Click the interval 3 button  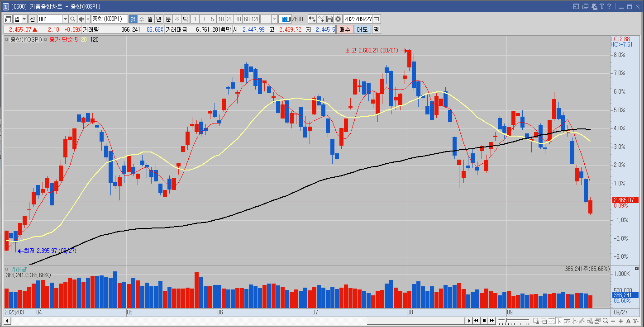(x=204, y=19)
